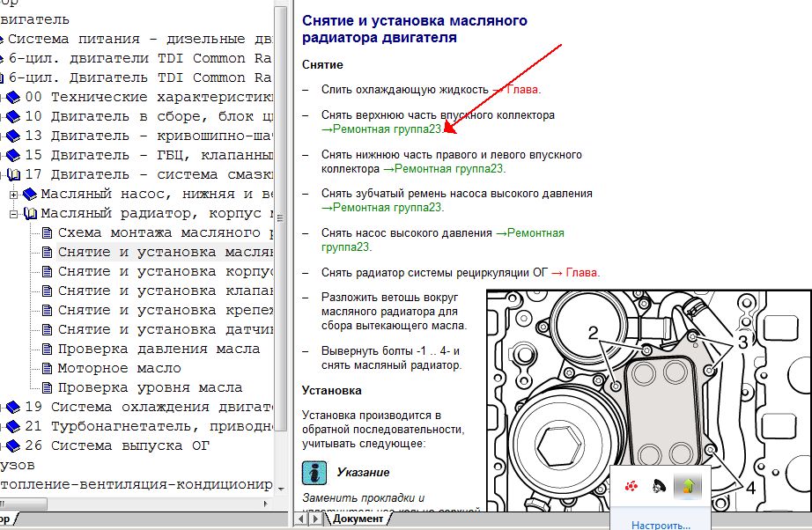Image resolution: width=812 pixels, height=530 pixels.
Task: Click document icon of Снятие и установка крепеж
Action: click(47, 311)
